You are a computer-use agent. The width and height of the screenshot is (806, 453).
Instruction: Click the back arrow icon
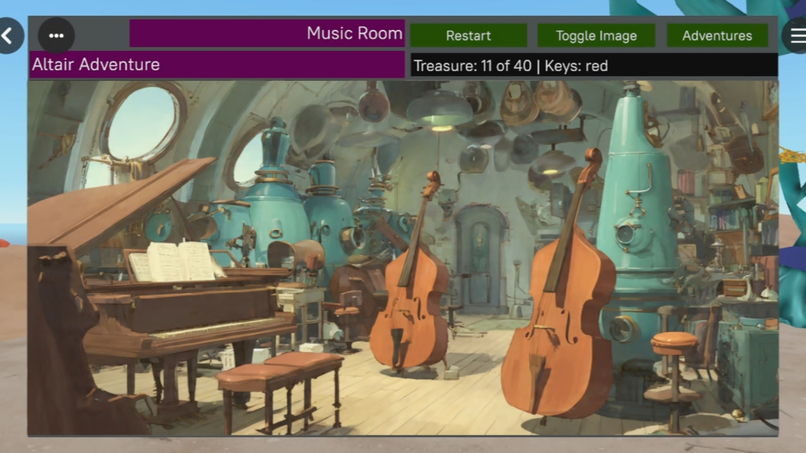(x=7, y=35)
